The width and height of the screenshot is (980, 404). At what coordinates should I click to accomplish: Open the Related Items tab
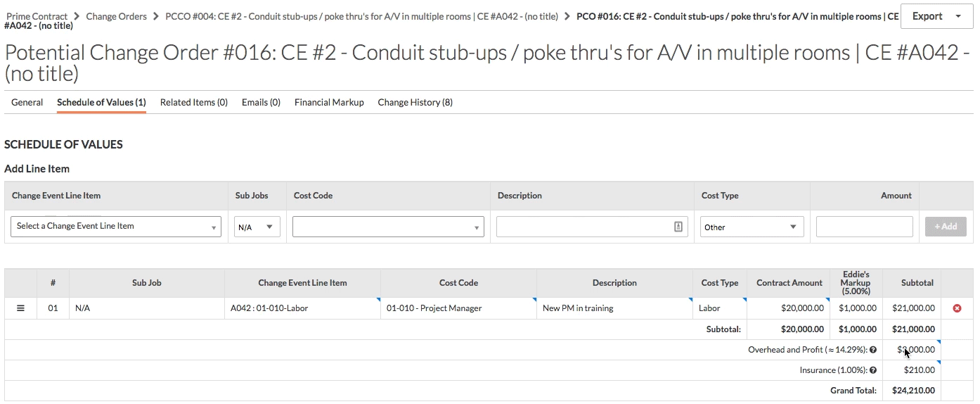pos(194,103)
